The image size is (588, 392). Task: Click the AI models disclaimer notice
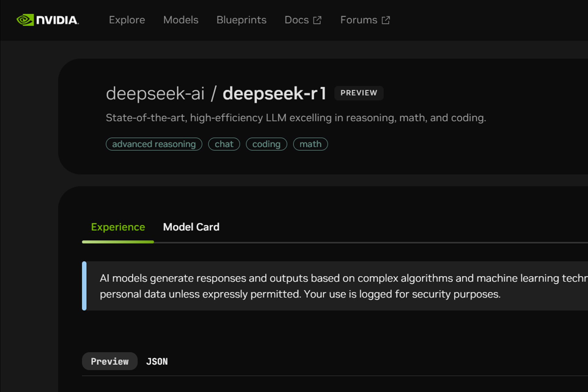(335, 286)
